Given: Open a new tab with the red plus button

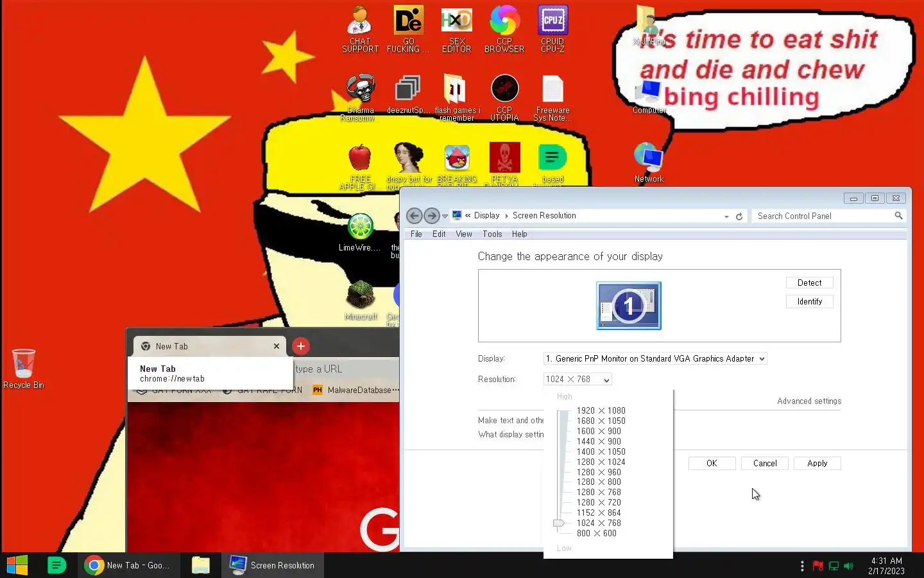Looking at the screenshot, I should 300,347.
